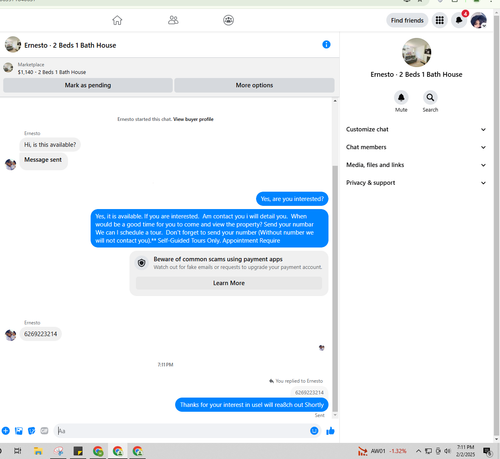The image size is (500, 459).
Task: Go to Facebook Home icon
Action: [117, 20]
